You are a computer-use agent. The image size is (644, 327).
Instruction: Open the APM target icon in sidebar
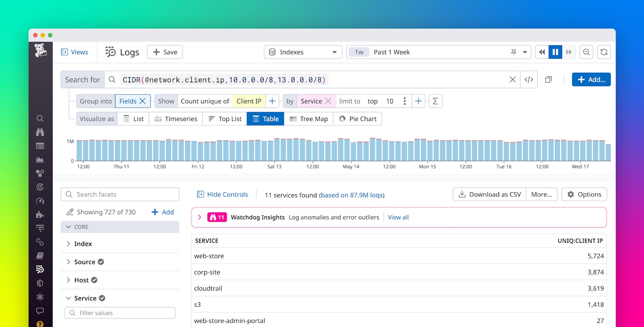40,187
